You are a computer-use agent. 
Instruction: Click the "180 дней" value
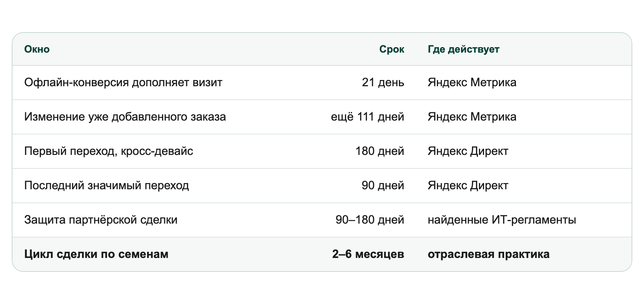(x=380, y=151)
